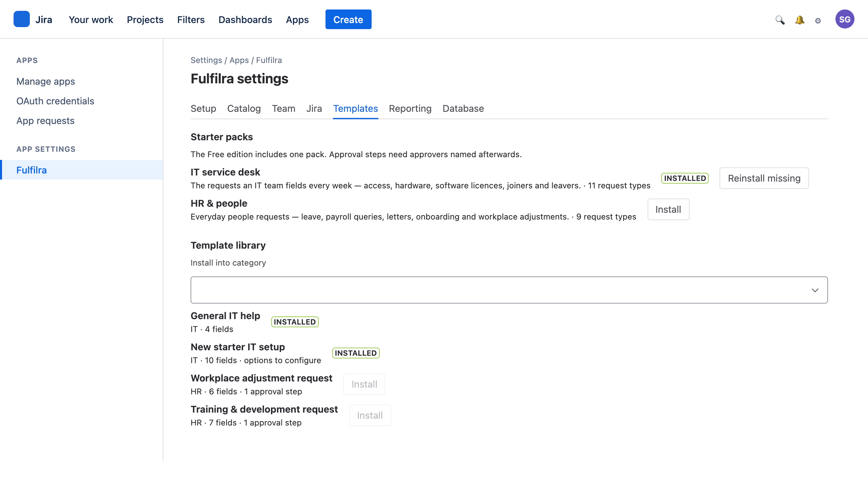Open the notifications bell icon
This screenshot has width=868, height=477.
click(x=800, y=20)
